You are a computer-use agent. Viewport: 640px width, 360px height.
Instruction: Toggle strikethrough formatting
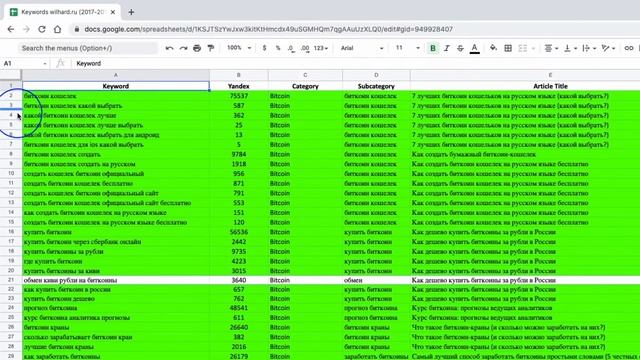(460, 48)
